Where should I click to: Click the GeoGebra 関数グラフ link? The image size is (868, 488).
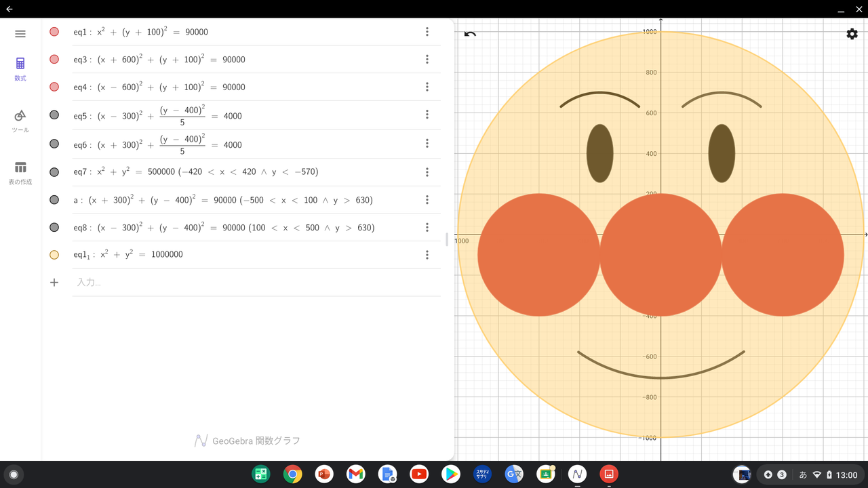pyautogui.click(x=246, y=441)
